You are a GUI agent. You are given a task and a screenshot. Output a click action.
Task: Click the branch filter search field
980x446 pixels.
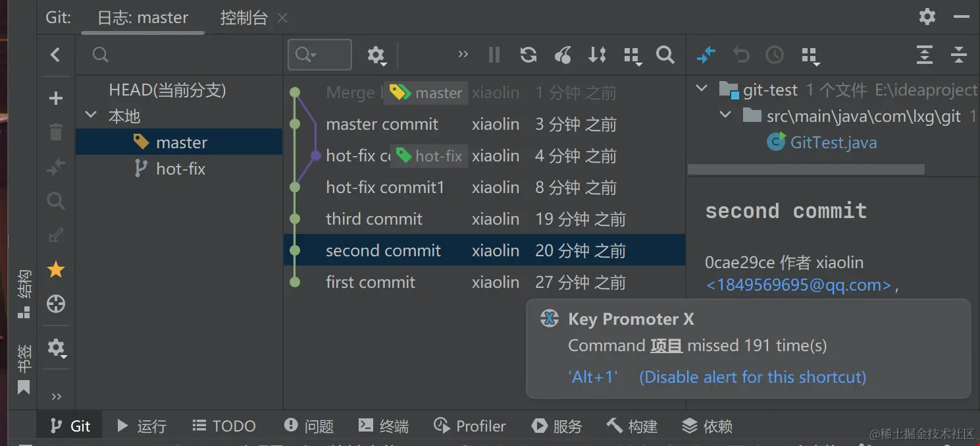click(x=179, y=55)
